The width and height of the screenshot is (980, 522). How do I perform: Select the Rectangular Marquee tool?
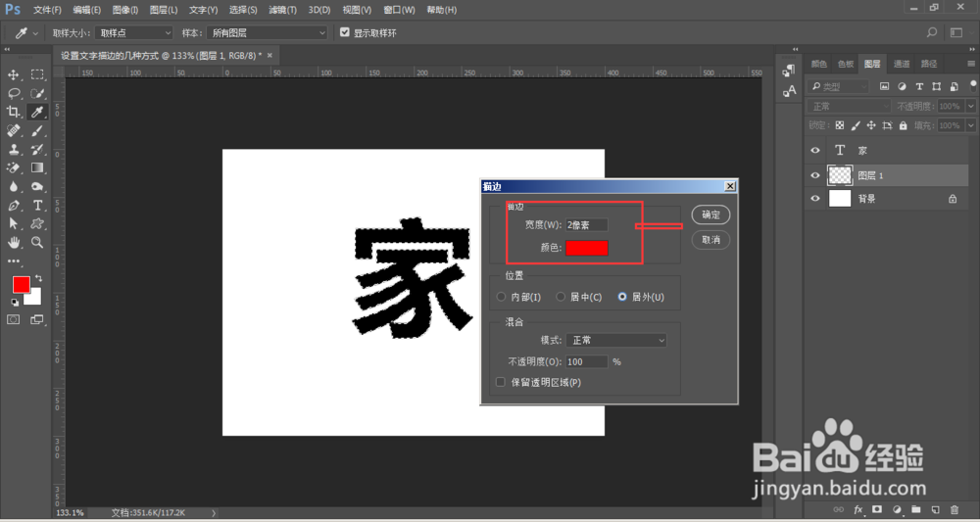37,75
